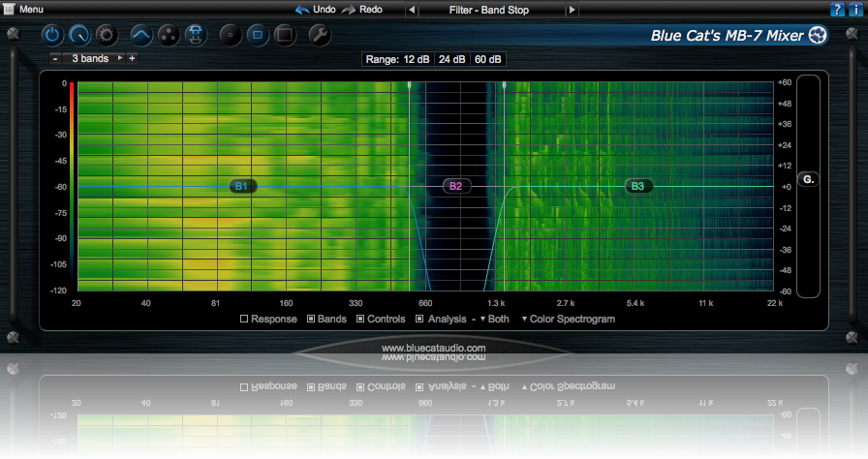Select the B2 band handle

[456, 186]
